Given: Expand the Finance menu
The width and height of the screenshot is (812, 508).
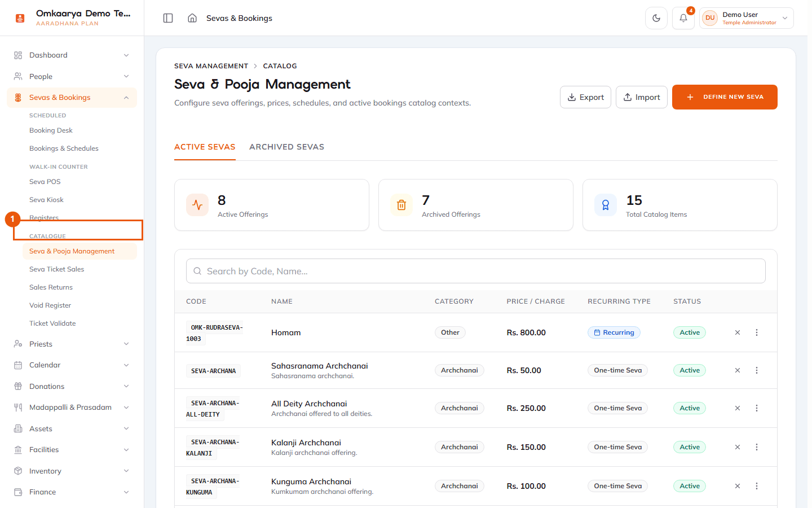Looking at the screenshot, I should [x=72, y=492].
